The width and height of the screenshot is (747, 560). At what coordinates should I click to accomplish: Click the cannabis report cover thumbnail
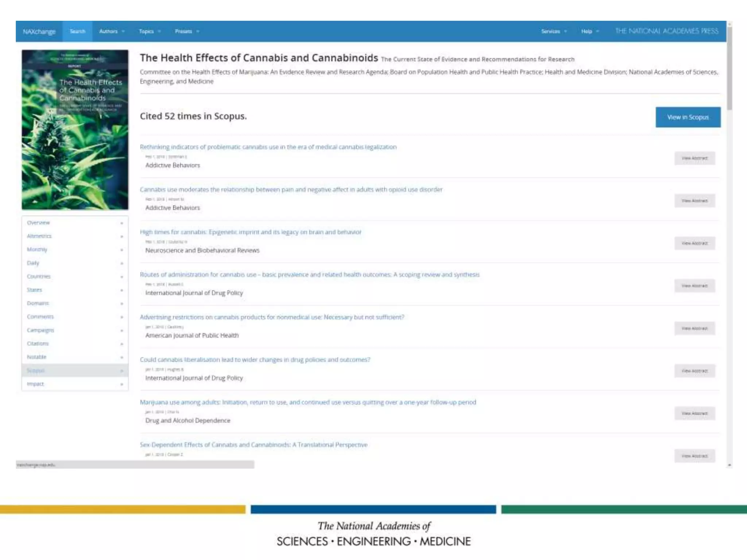[75, 130]
